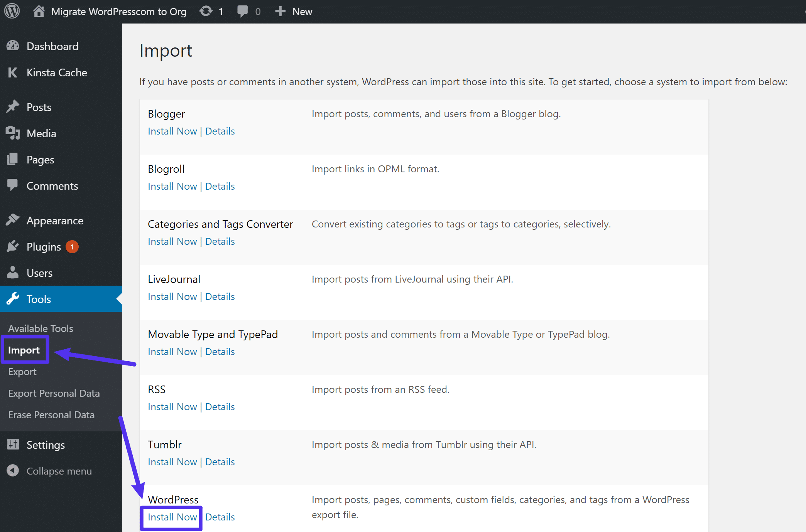Select the Settings menu item
Screen dimensions: 806x532
tap(46, 444)
